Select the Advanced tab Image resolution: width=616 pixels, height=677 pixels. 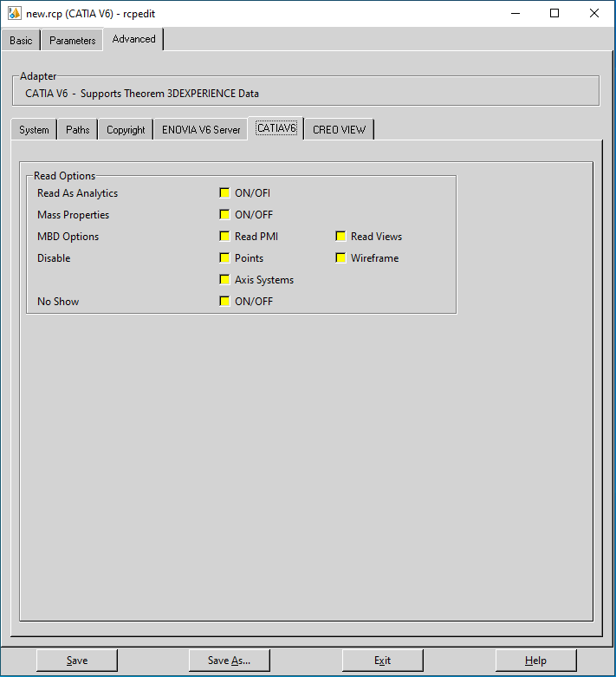133,39
